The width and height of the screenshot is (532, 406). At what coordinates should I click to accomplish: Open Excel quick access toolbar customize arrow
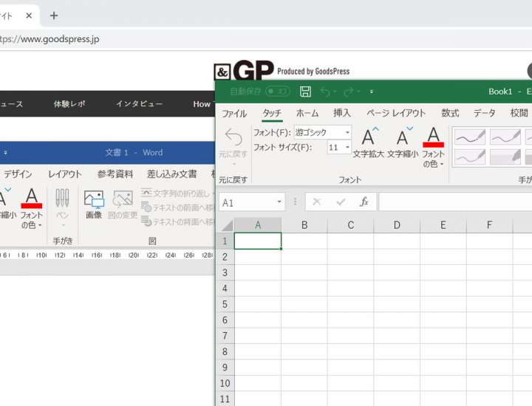[x=372, y=92]
